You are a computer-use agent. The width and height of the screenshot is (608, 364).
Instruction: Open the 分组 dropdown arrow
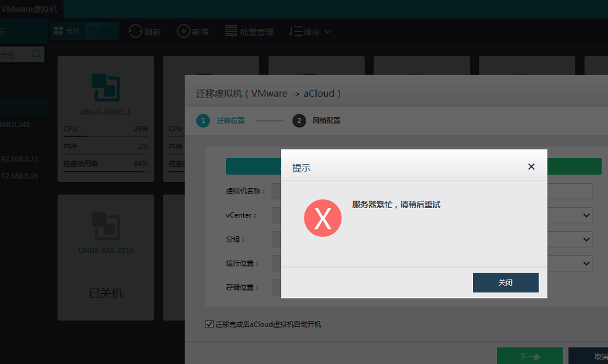pos(586,239)
